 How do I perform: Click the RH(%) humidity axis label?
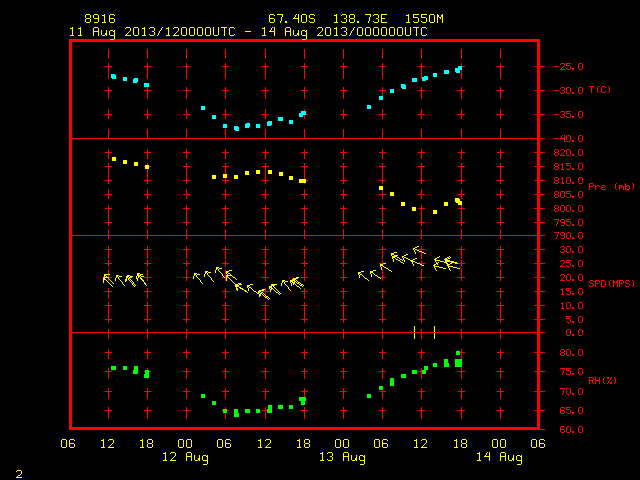pyautogui.click(x=602, y=380)
